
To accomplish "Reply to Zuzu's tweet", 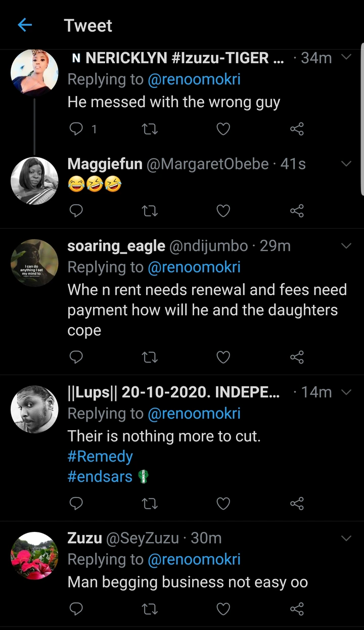I will point(76,608).
